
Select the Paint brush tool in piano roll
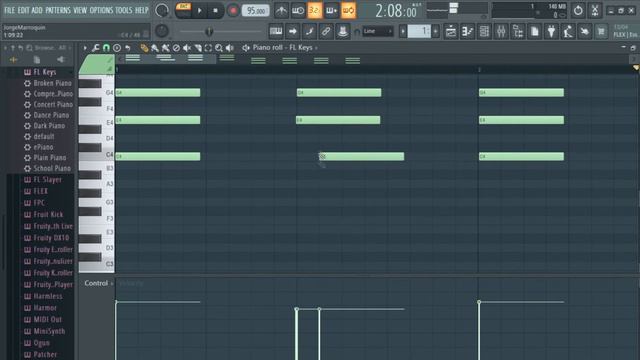point(155,48)
